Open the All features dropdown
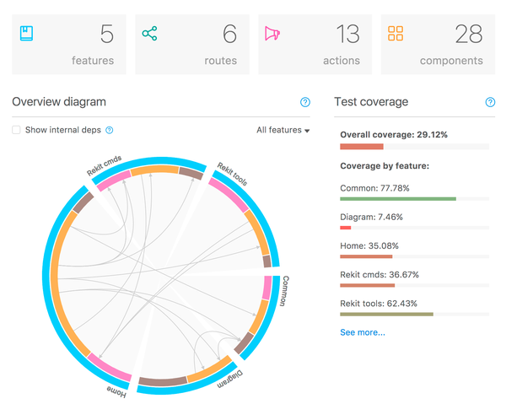The height and width of the screenshot is (420, 506). [283, 131]
